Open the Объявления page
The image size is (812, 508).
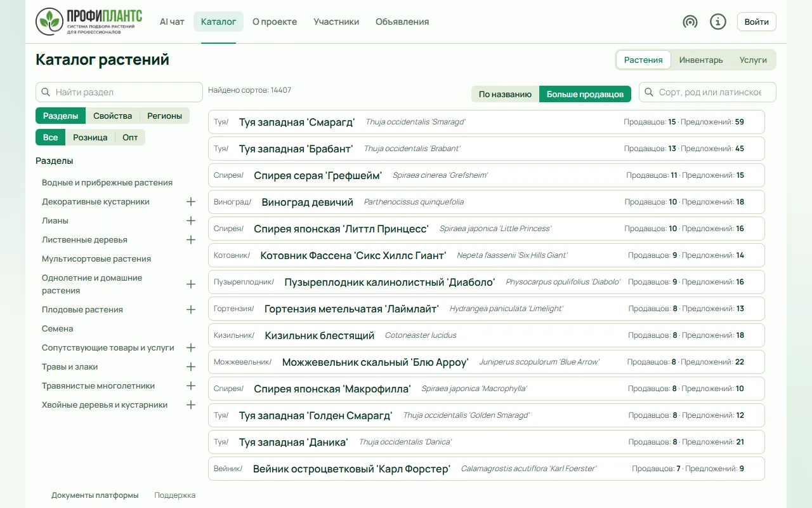[x=402, y=22]
